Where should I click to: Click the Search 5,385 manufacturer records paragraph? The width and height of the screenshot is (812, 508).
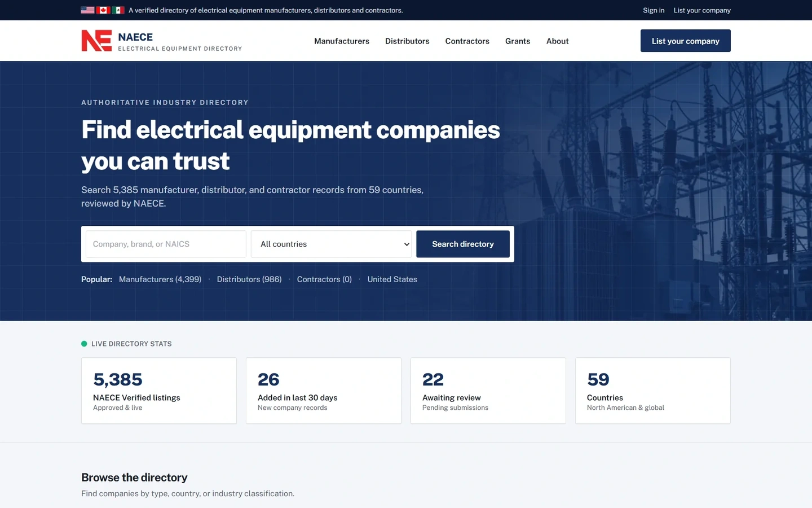point(252,196)
